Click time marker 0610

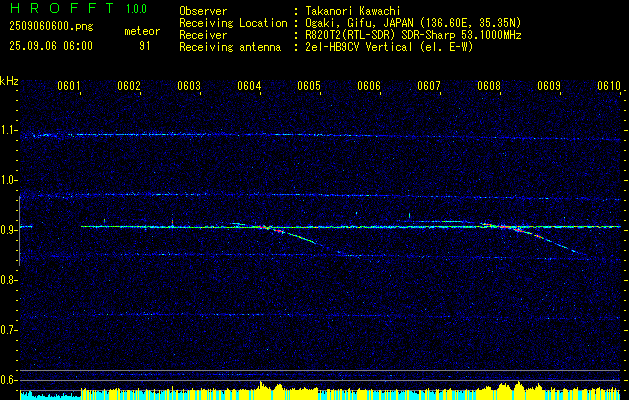point(609,86)
